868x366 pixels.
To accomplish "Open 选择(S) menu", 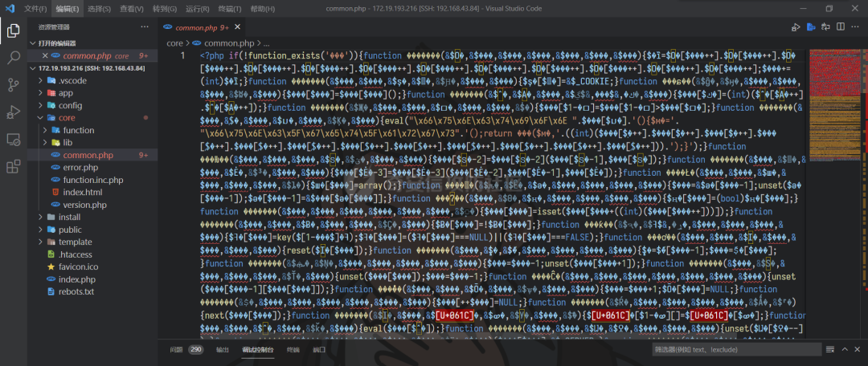I will tap(99, 9).
